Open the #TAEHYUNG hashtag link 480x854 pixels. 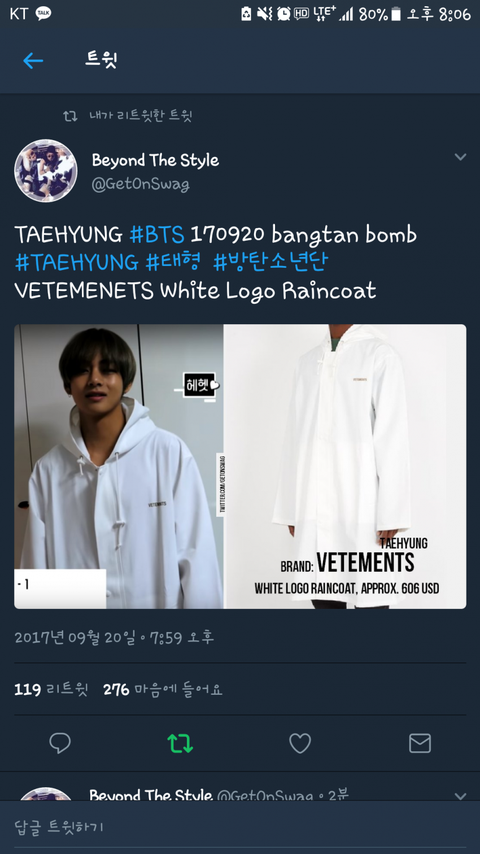click(x=76, y=263)
